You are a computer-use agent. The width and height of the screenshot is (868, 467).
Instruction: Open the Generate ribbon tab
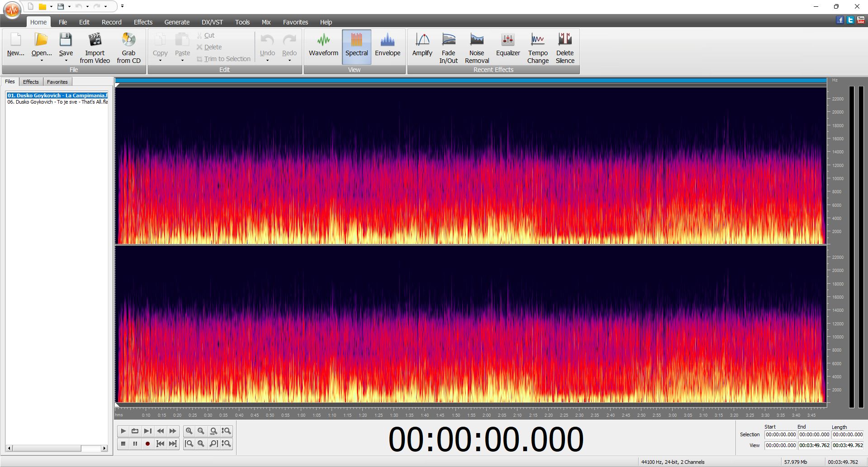tap(177, 22)
